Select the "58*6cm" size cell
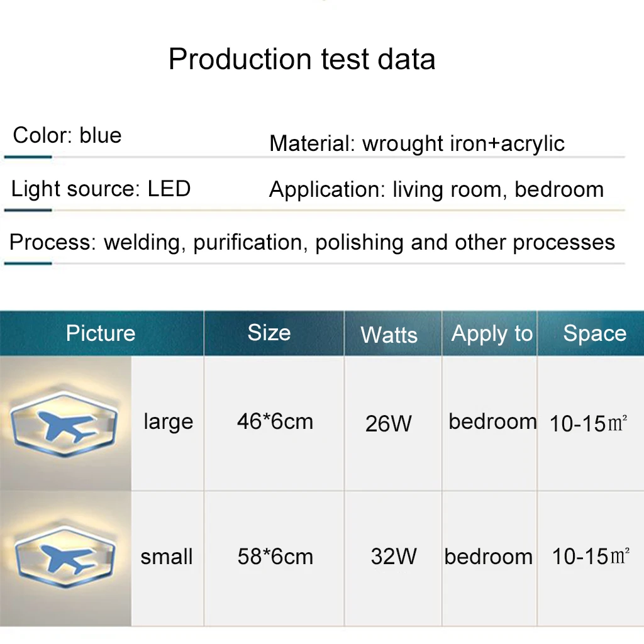The height and width of the screenshot is (644, 644). tap(275, 557)
